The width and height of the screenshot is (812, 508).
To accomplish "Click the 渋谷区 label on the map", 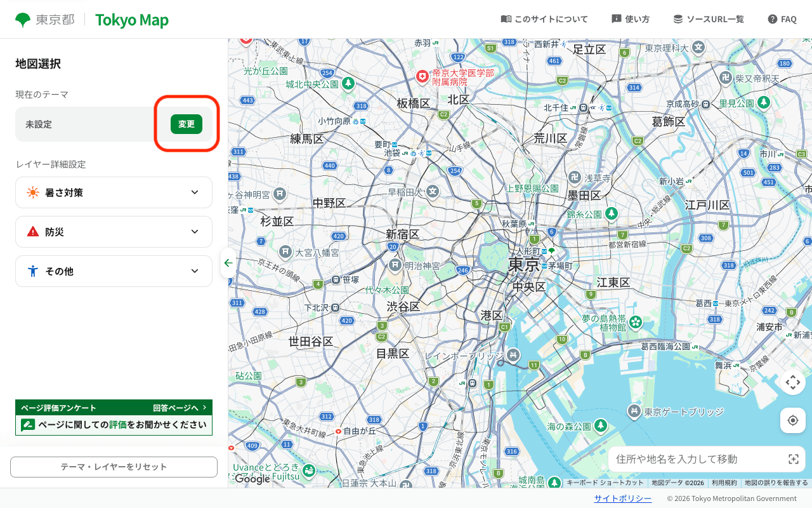I will pos(403,307).
